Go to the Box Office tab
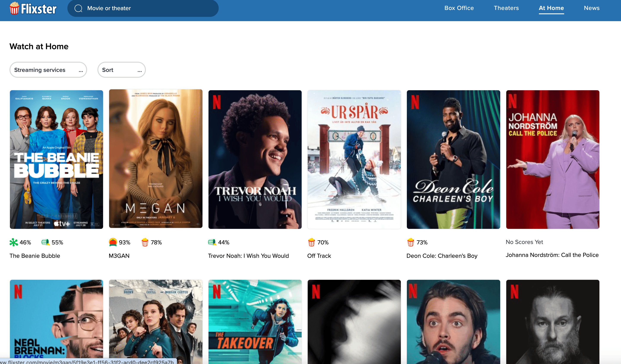The width and height of the screenshot is (621, 364). point(459,8)
